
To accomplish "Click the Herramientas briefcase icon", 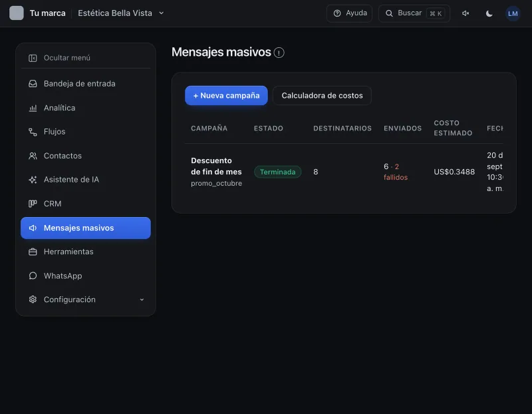I will 33,252.
